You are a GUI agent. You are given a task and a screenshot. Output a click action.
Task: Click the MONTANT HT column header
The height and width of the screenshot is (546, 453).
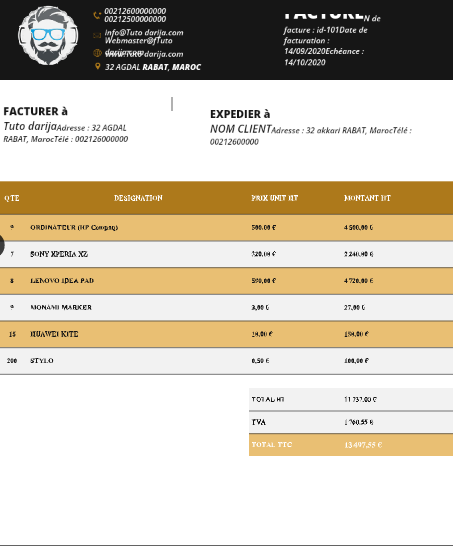[367, 198]
